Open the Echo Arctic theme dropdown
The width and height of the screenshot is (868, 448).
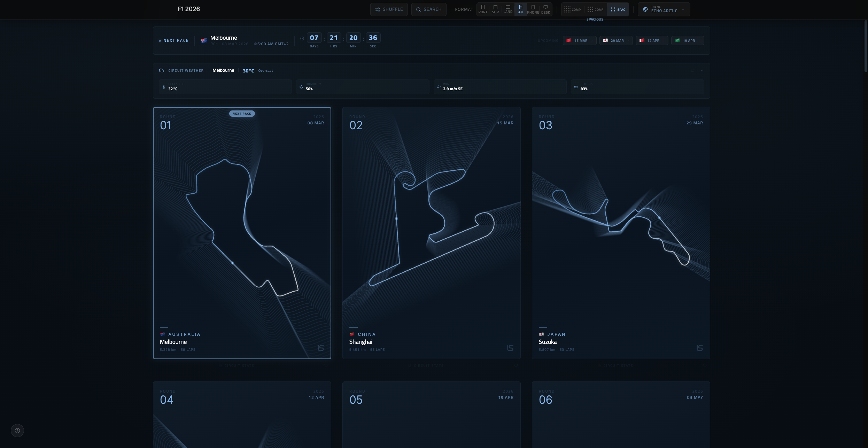(664, 9)
